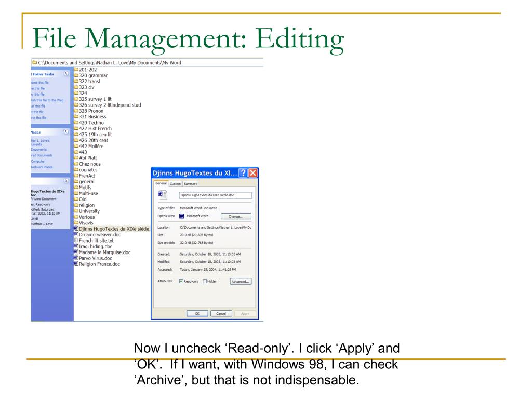Switch to the General tab
Viewport: 532px width, 399px height.
coord(161,183)
